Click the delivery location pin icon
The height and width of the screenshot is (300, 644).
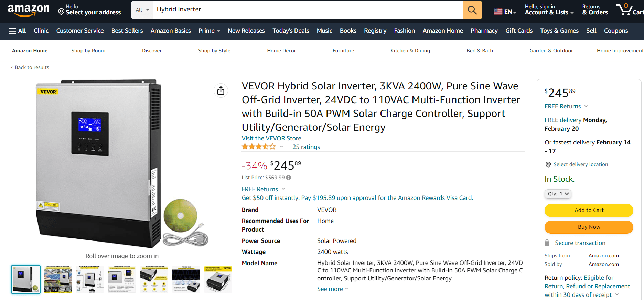548,164
